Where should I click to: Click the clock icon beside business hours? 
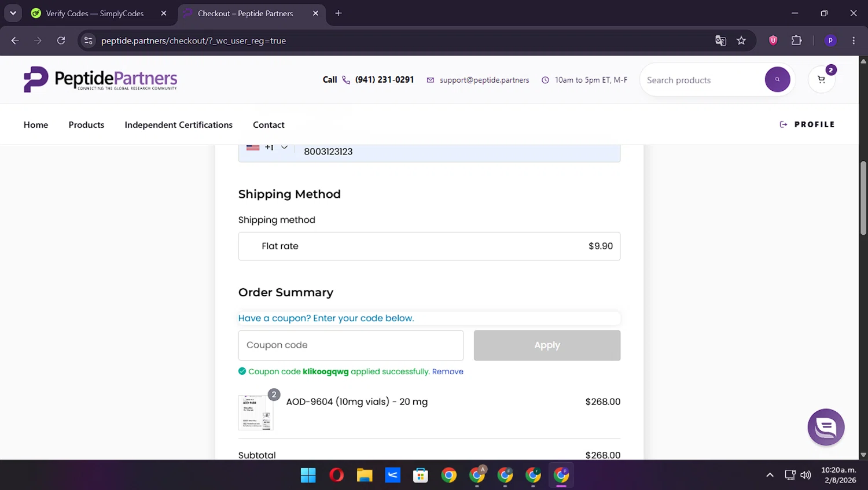(x=545, y=80)
